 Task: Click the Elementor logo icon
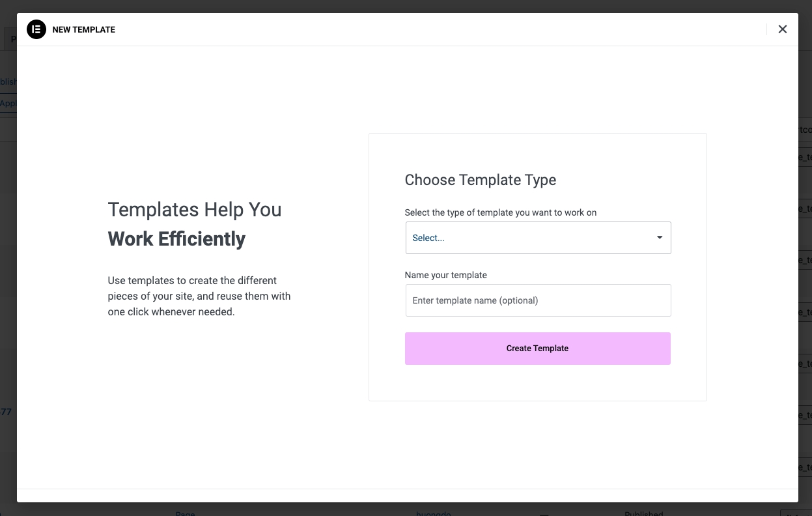(36, 29)
